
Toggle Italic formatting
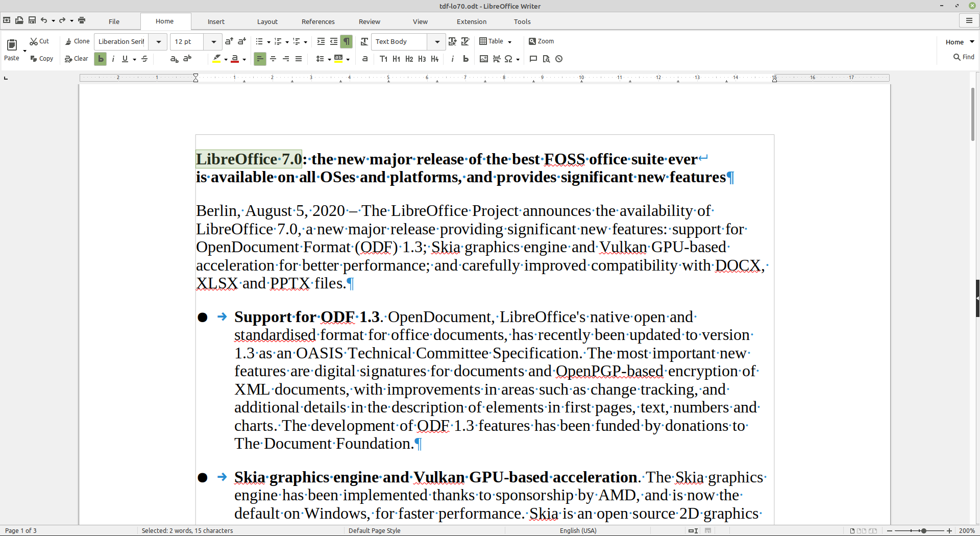(113, 59)
